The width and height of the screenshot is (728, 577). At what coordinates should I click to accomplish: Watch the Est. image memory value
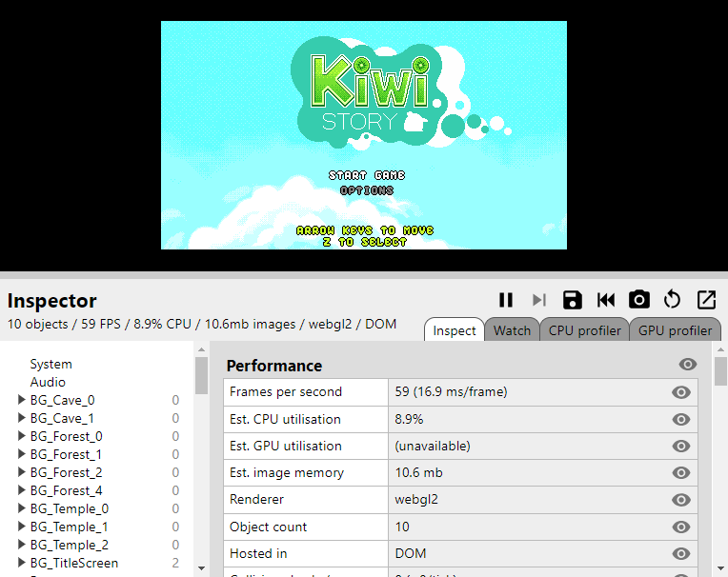[680, 473]
